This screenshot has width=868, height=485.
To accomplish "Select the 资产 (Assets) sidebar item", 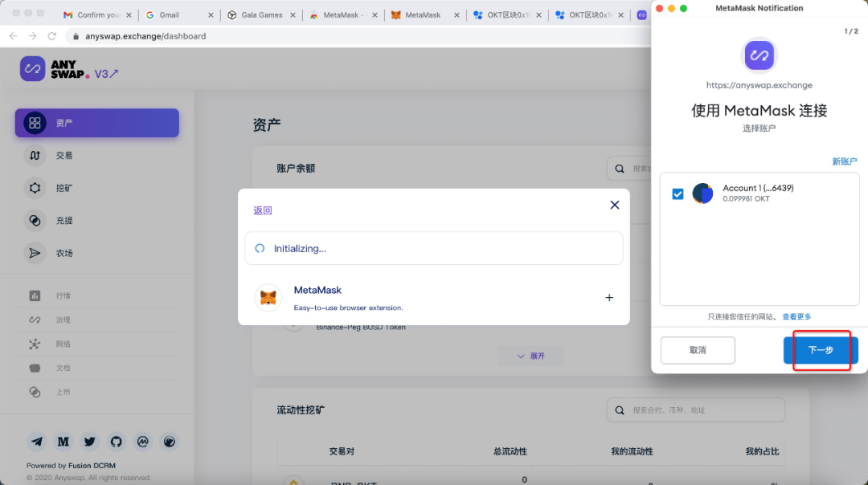I will 97,123.
